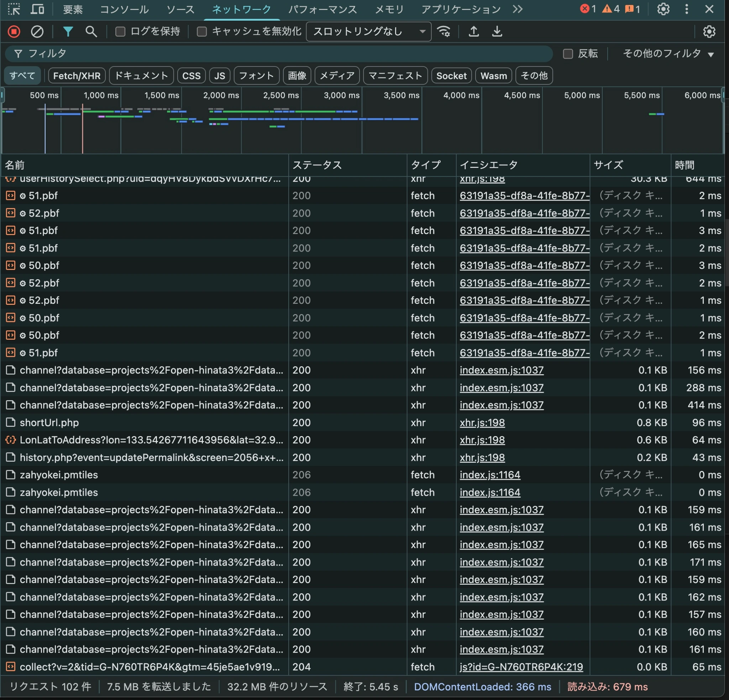The image size is (729, 700).
Task: Switch to コンソール tab
Action: tap(124, 9)
